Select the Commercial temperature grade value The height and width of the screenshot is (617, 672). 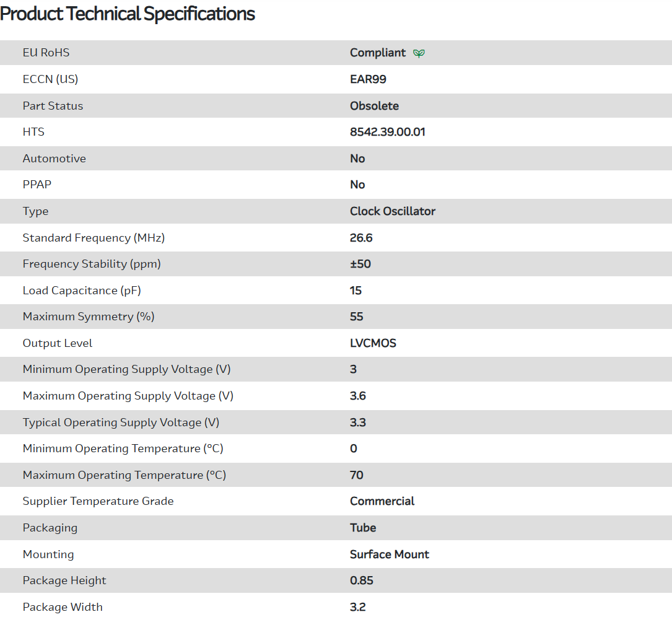pyautogui.click(x=382, y=501)
